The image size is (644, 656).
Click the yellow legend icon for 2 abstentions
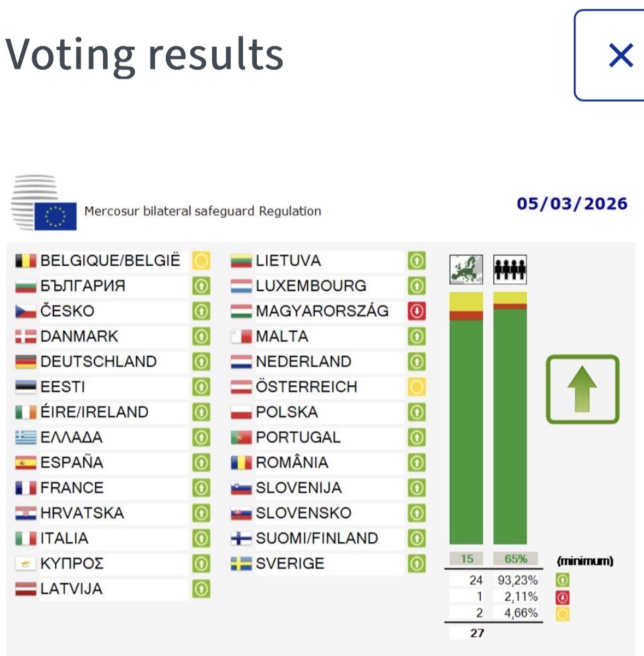click(563, 614)
